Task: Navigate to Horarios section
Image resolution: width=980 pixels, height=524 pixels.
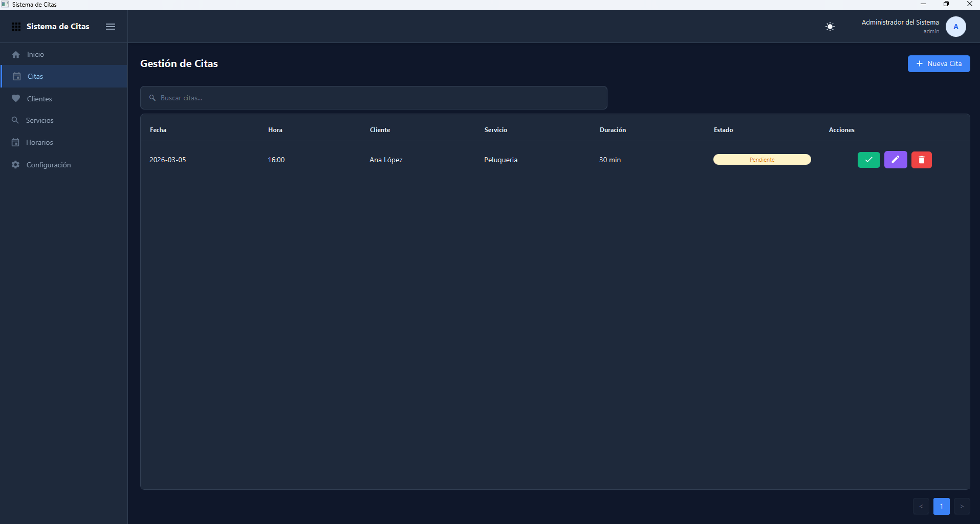Action: 39,142
